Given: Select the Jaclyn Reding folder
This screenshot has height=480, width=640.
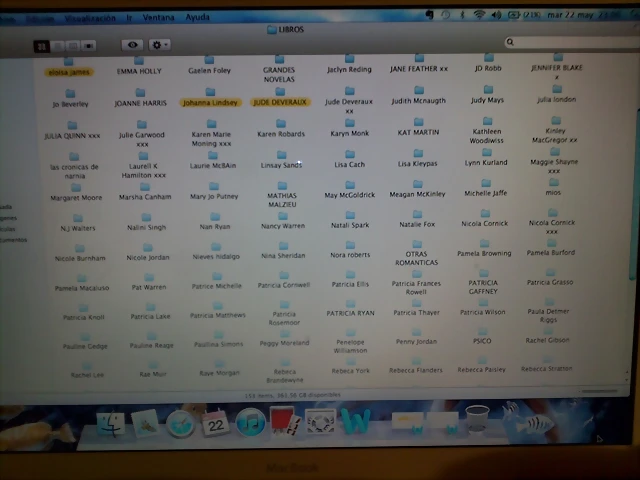Looking at the screenshot, I should (x=349, y=64).
